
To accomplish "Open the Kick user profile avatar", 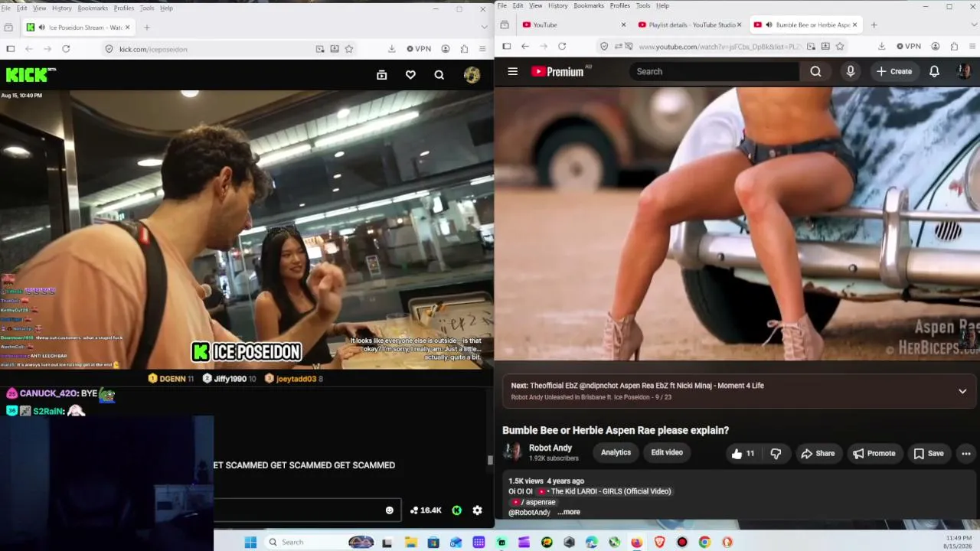I will (x=472, y=74).
